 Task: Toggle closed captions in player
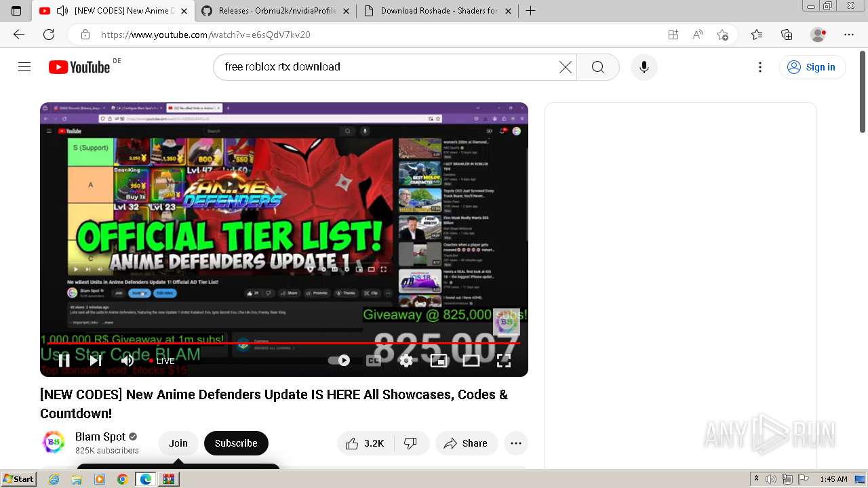tap(374, 361)
